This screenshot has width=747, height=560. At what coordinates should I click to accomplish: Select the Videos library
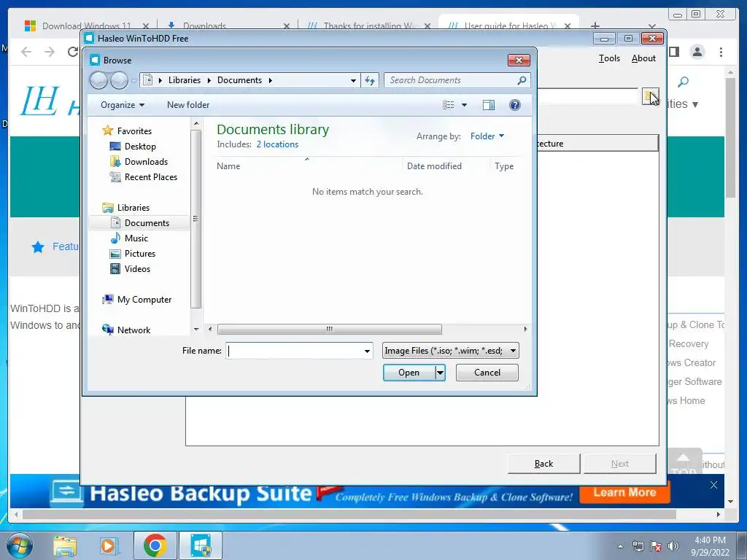[137, 268]
